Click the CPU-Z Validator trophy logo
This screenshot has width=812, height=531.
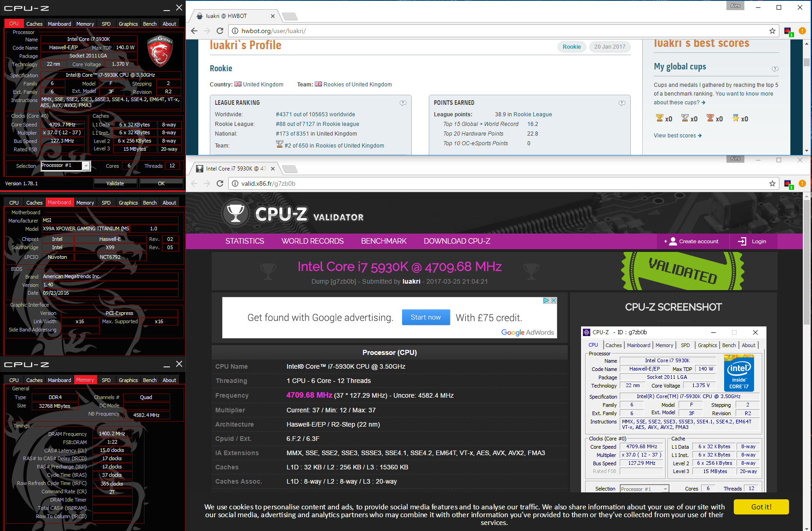(236, 213)
